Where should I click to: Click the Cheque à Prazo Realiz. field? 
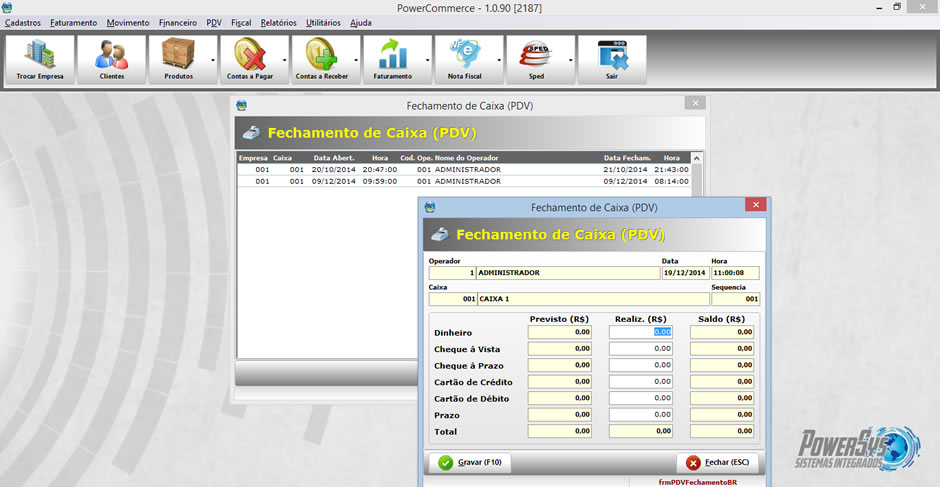641,365
